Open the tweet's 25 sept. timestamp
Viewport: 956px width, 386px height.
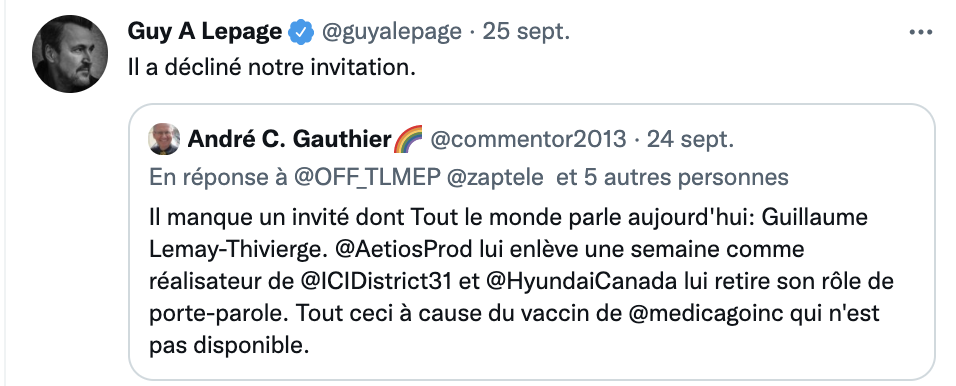pyautogui.click(x=526, y=32)
